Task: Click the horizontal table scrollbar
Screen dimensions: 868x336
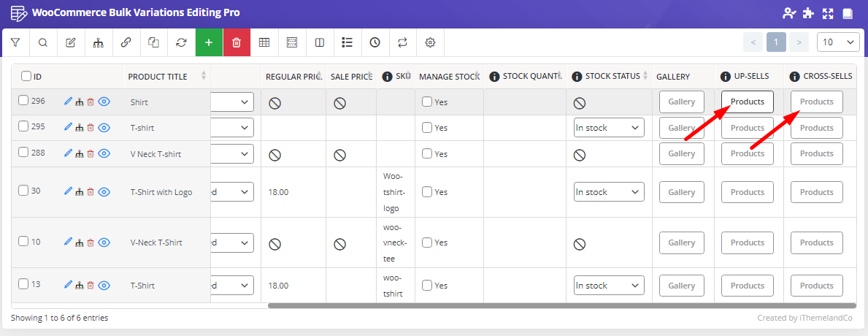Action: (562, 305)
